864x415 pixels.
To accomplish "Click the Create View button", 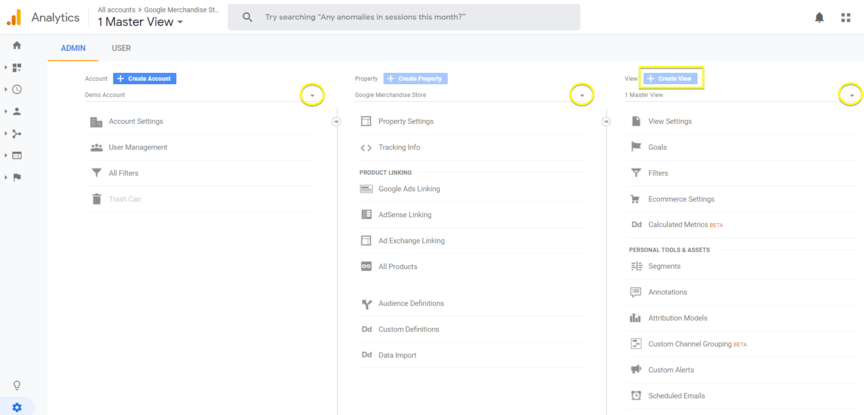I will point(671,79).
